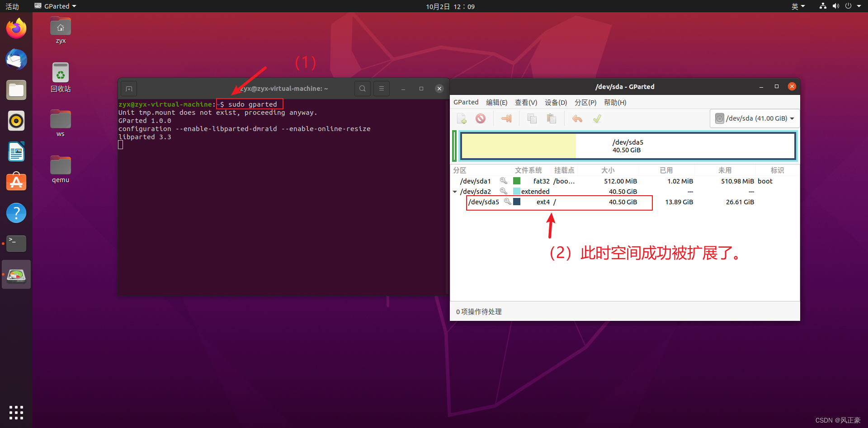Screen dimensions: 868x428
Task: Show applications grid at dock bottom
Action: (16, 413)
